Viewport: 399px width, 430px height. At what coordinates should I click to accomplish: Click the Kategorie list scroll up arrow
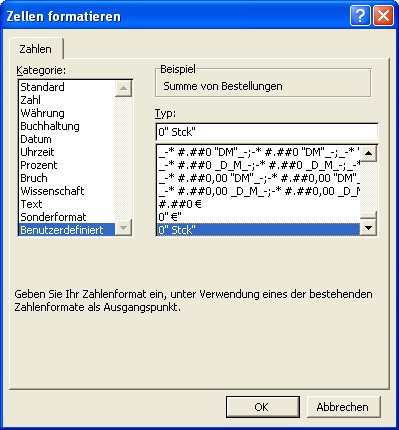click(x=123, y=88)
